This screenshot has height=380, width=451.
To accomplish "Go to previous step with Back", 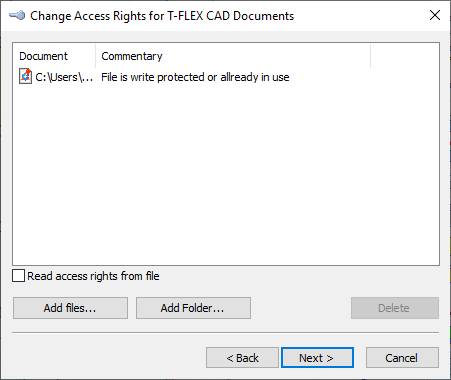I will (242, 358).
